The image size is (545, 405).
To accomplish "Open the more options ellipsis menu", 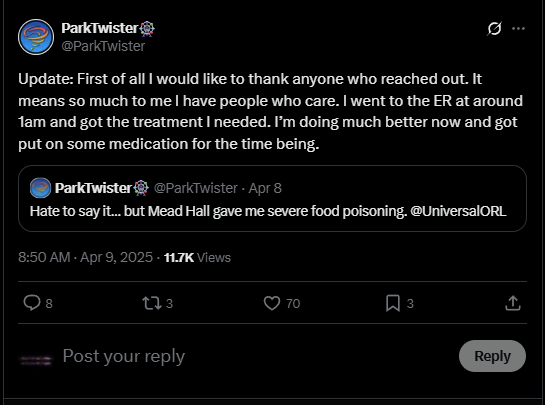I will [518, 29].
